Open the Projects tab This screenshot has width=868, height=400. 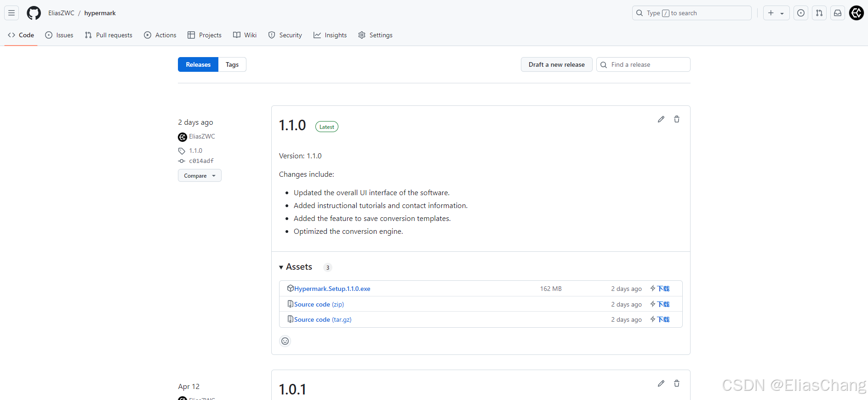(205, 35)
